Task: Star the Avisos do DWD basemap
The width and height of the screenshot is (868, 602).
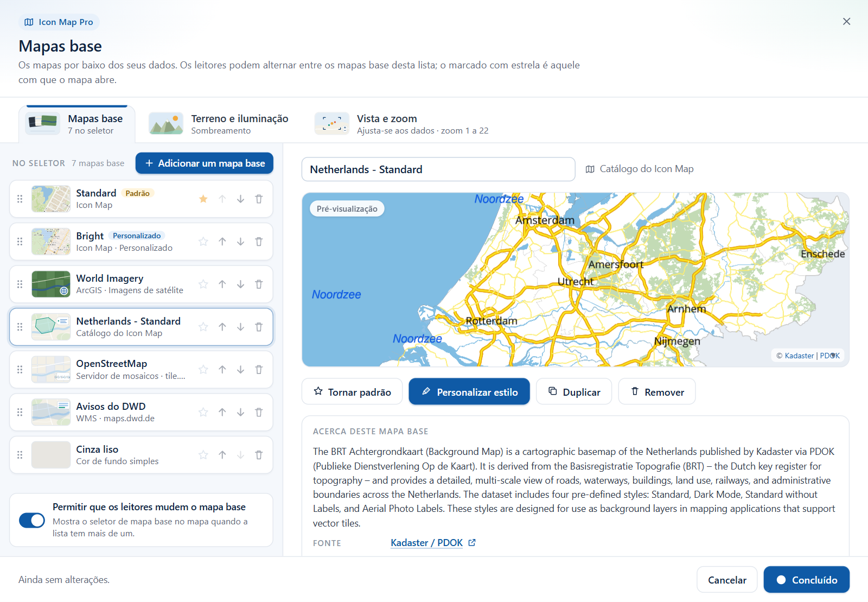Action: pyautogui.click(x=203, y=412)
